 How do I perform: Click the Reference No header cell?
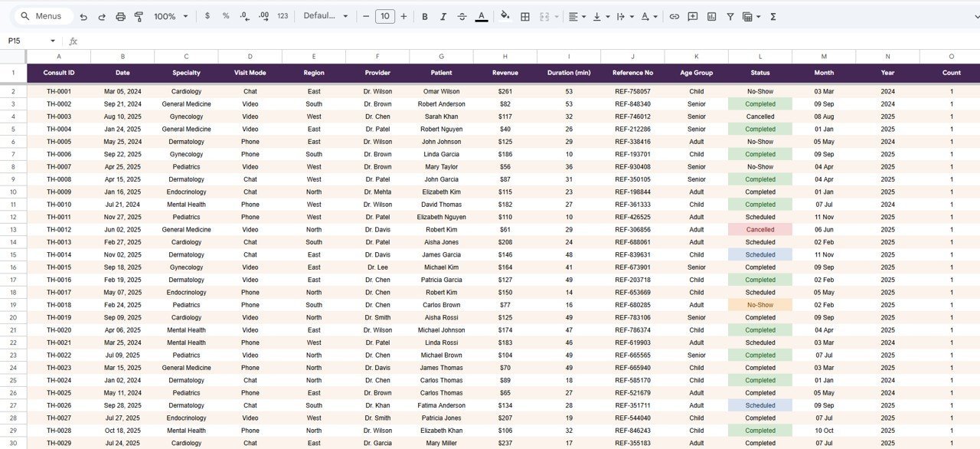pos(633,73)
